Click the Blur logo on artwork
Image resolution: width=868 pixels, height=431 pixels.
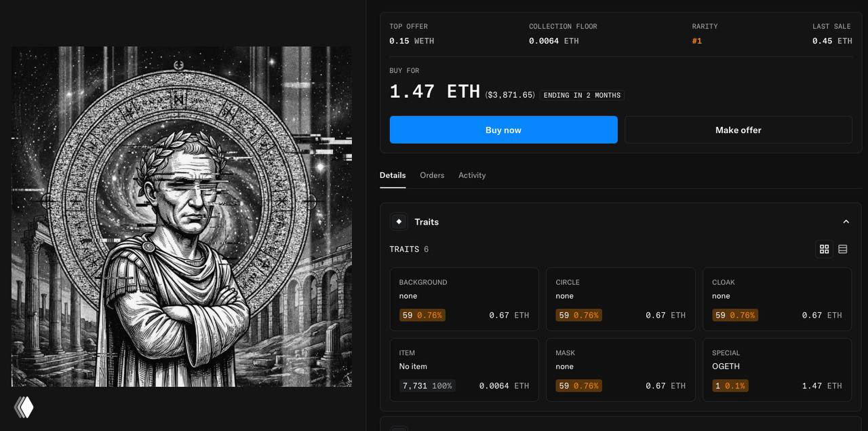click(24, 407)
